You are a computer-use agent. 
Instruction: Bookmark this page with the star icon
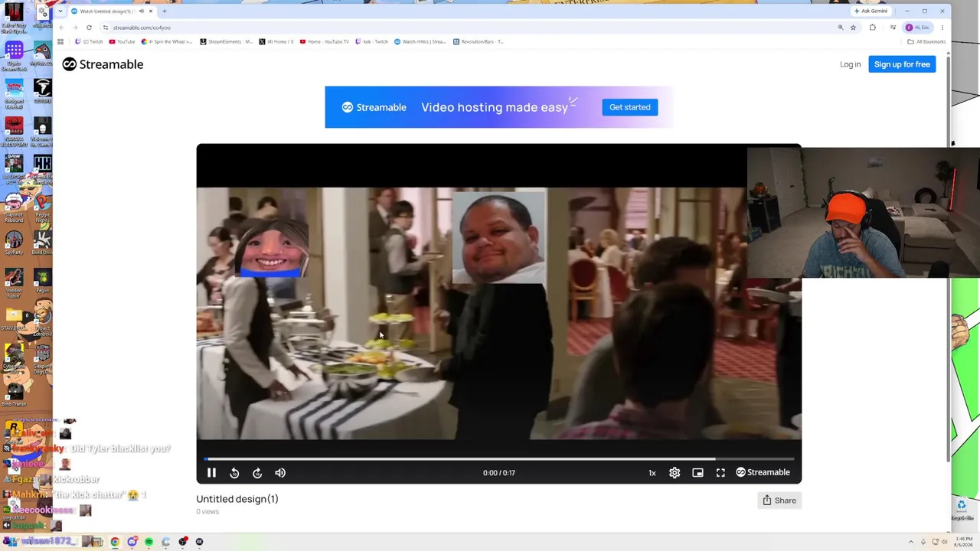(x=853, y=28)
